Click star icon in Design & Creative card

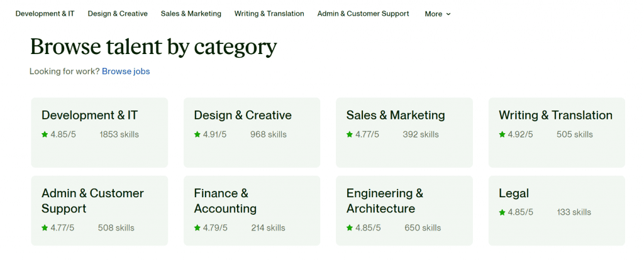point(197,134)
